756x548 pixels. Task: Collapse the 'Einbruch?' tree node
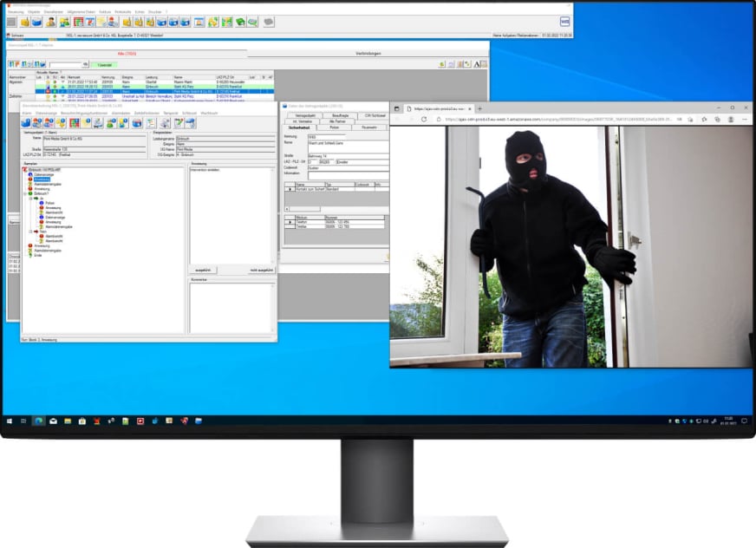click(x=25, y=193)
